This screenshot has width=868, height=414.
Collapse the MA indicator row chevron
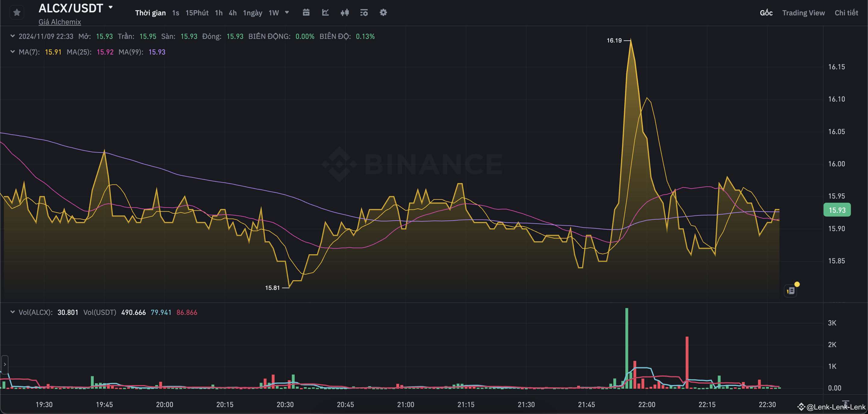pos(12,52)
